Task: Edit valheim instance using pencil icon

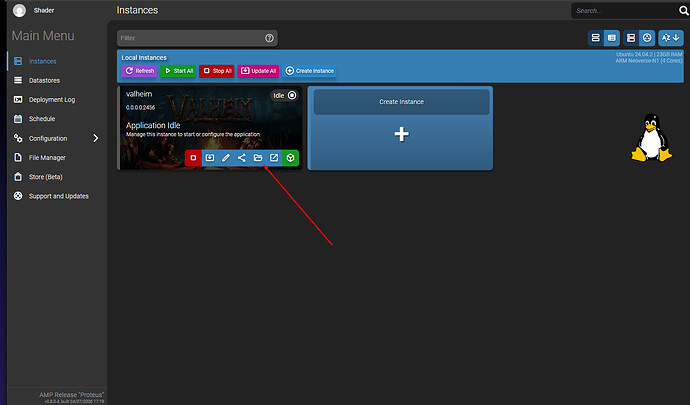Action: [226, 158]
